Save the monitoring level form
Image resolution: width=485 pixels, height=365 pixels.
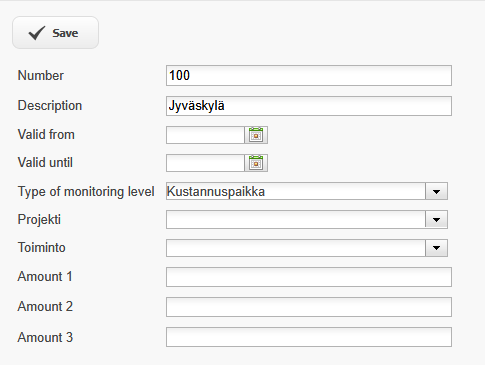(x=56, y=33)
